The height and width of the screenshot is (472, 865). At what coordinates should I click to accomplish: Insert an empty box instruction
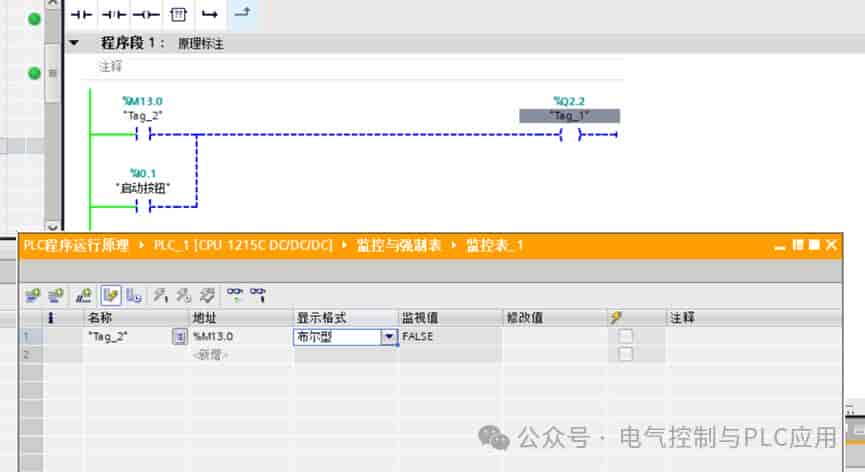[178, 15]
